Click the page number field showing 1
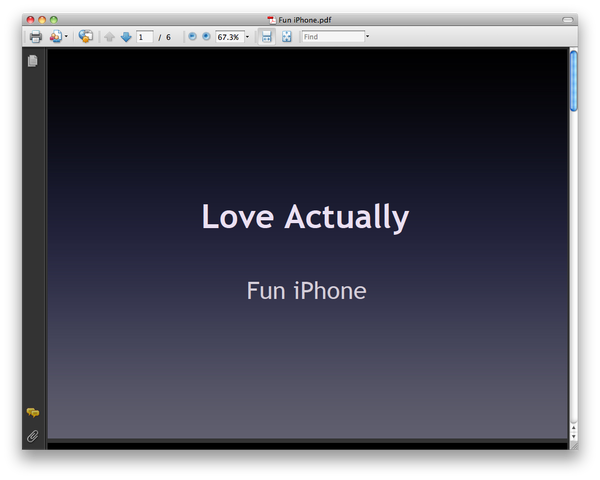The height and width of the screenshot is (480, 600). click(x=145, y=37)
